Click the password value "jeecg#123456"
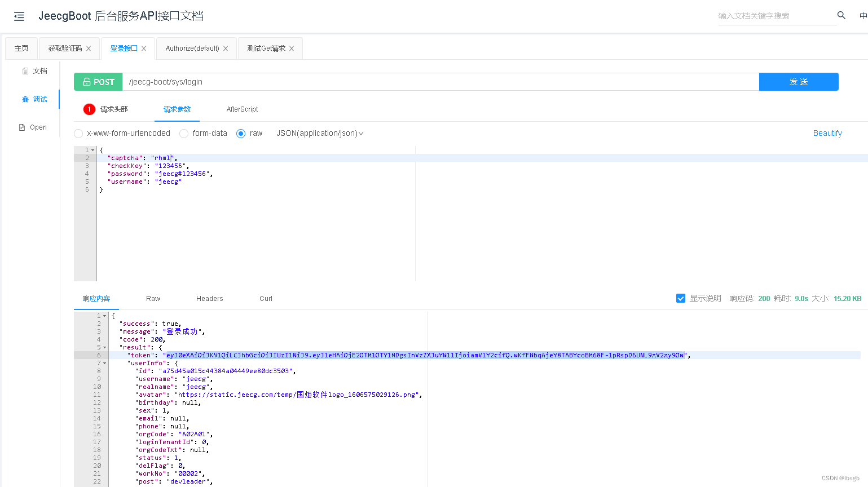 [182, 174]
